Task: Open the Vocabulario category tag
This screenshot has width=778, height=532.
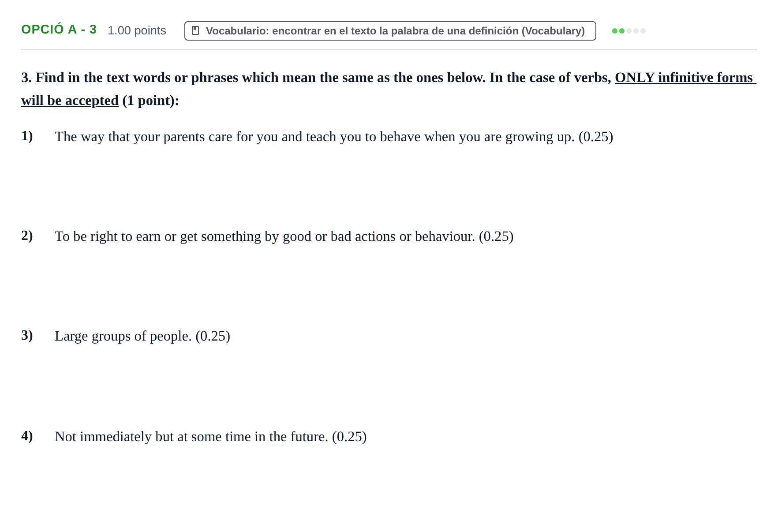Action: coord(390,31)
